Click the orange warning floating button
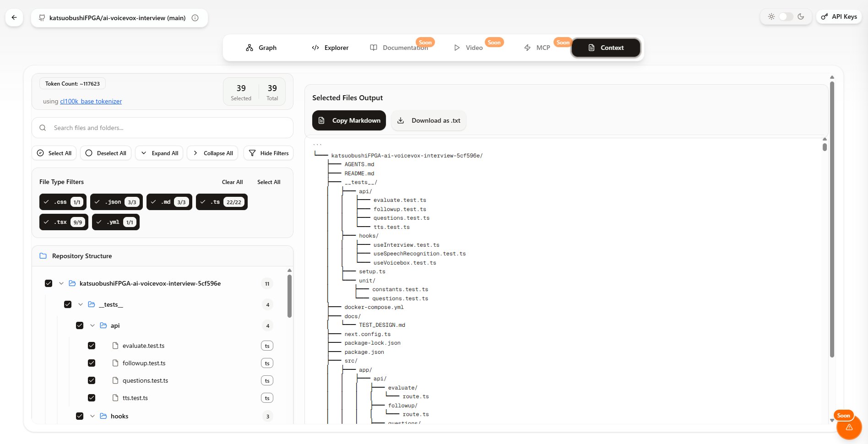 tap(849, 427)
